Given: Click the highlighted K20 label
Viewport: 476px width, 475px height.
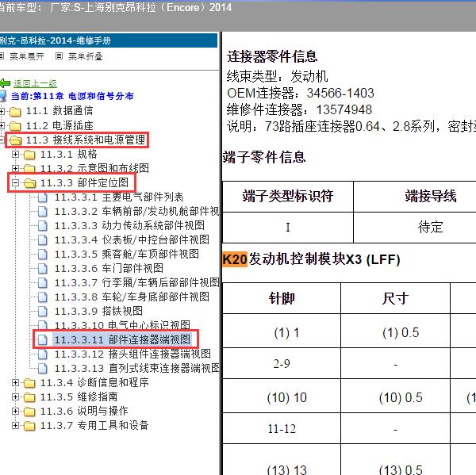Looking at the screenshot, I should pyautogui.click(x=235, y=259).
